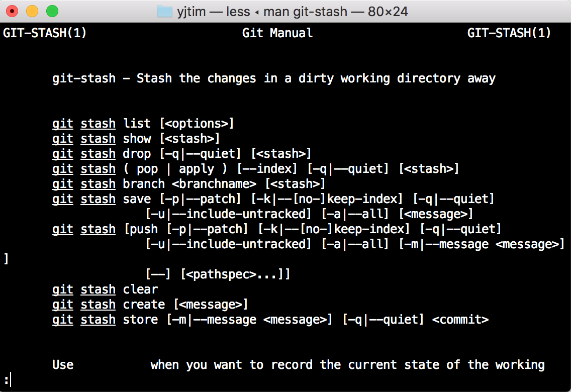
Task: Click the 'Git Manual' header text
Action: click(277, 33)
